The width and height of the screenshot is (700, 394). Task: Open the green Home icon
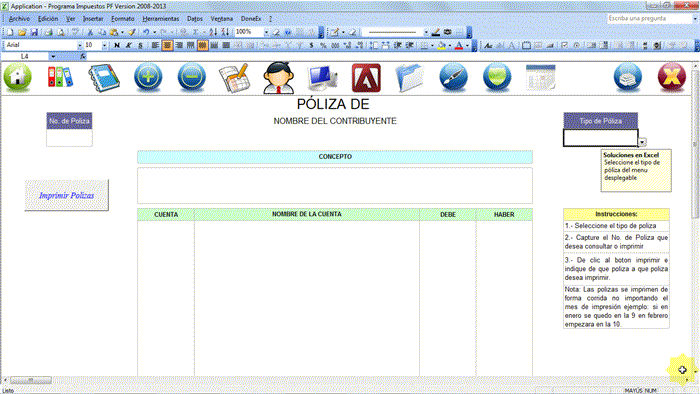click(x=18, y=77)
